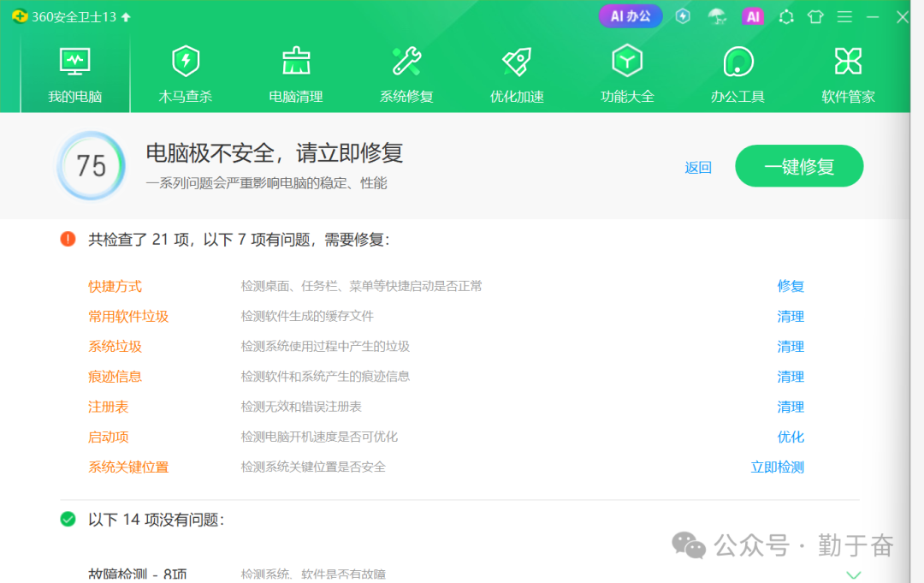
Task: Click the 返回 link
Action: coord(698,168)
